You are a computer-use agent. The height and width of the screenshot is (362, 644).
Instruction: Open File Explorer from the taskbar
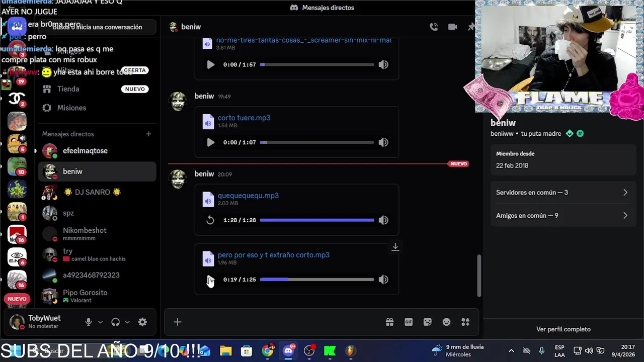point(226,350)
